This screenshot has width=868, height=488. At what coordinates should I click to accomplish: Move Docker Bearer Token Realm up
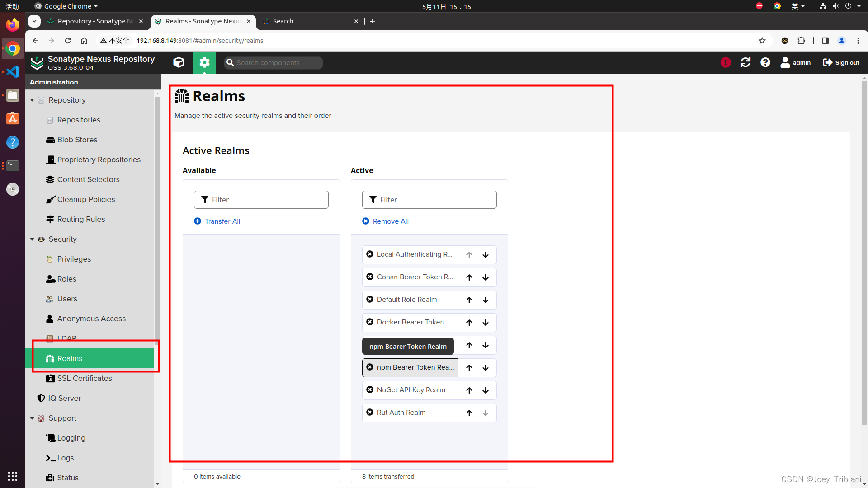tap(469, 323)
